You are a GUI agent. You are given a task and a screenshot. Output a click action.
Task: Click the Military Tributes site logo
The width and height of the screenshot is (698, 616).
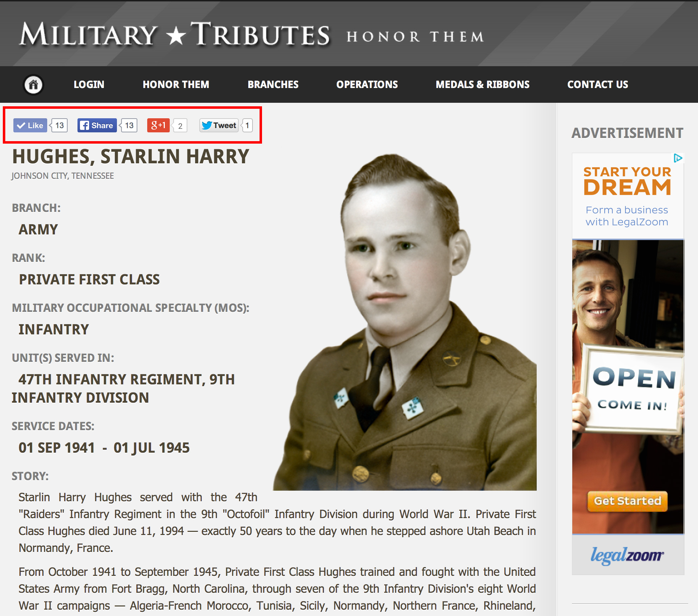tap(175, 34)
